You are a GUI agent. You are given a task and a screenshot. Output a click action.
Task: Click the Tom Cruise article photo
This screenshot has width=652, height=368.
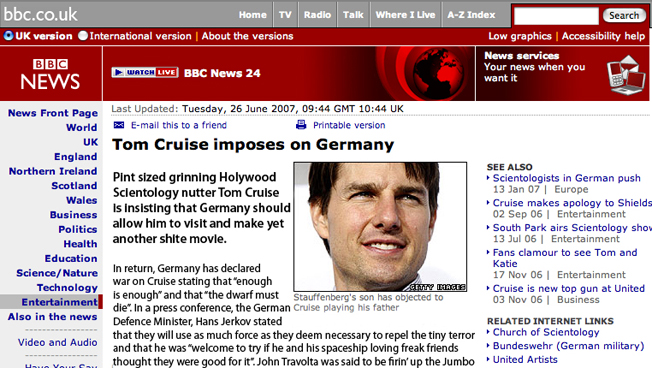tap(380, 227)
